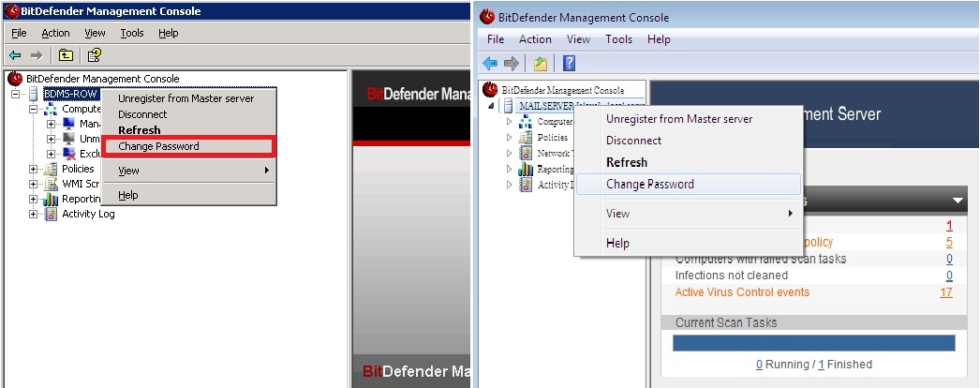Click Help icon in left window toolbar

(x=95, y=55)
